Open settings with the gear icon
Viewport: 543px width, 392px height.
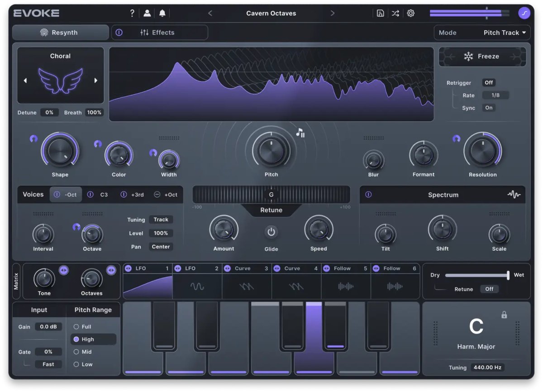click(x=411, y=13)
